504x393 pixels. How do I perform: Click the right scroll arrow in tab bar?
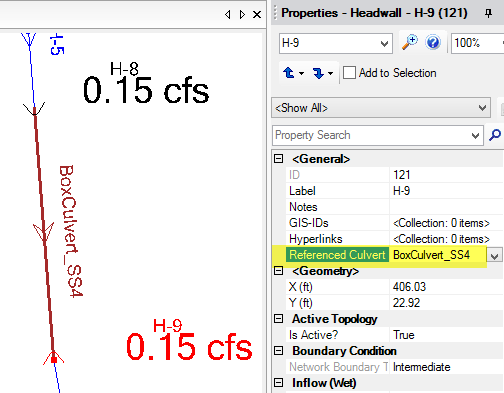[242, 14]
